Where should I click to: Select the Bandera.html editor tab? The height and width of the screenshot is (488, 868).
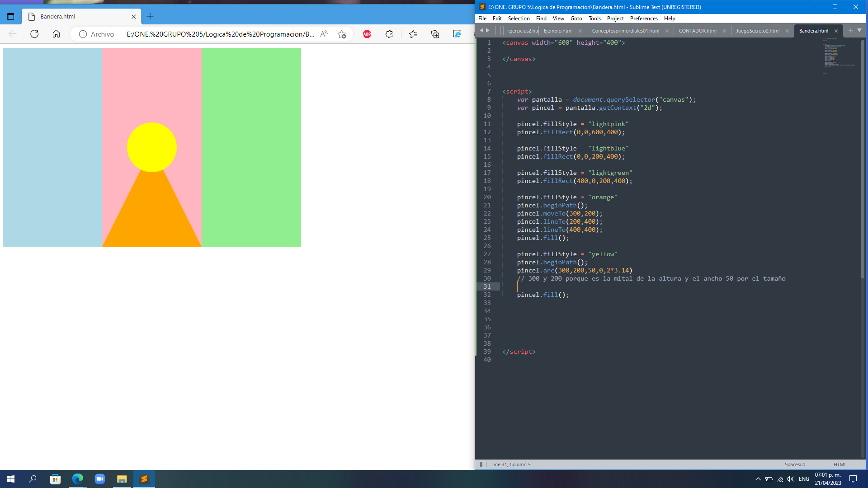[813, 31]
